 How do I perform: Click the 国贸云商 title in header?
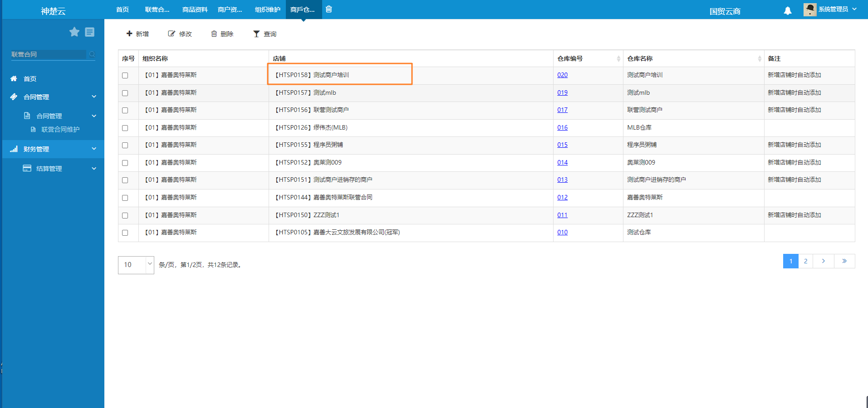click(x=725, y=11)
